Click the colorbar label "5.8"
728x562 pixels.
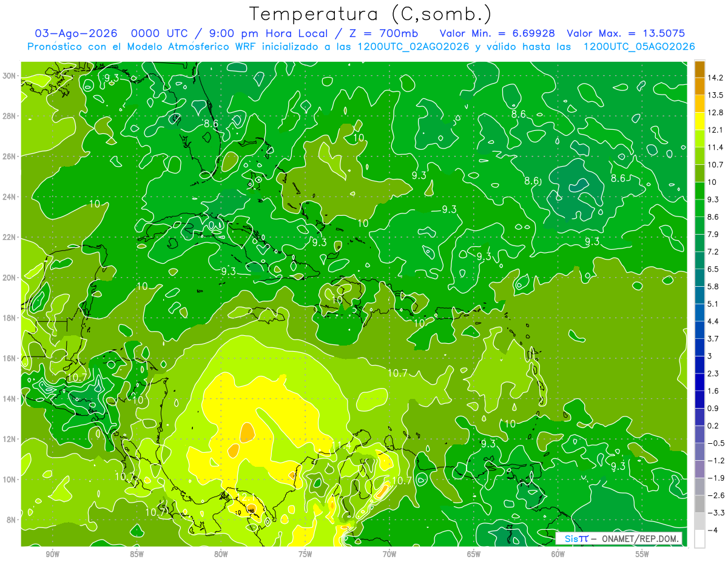click(713, 287)
